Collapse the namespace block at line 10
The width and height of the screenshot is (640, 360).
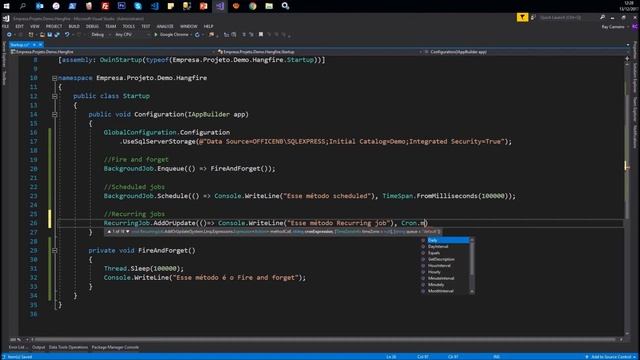tap(54, 78)
